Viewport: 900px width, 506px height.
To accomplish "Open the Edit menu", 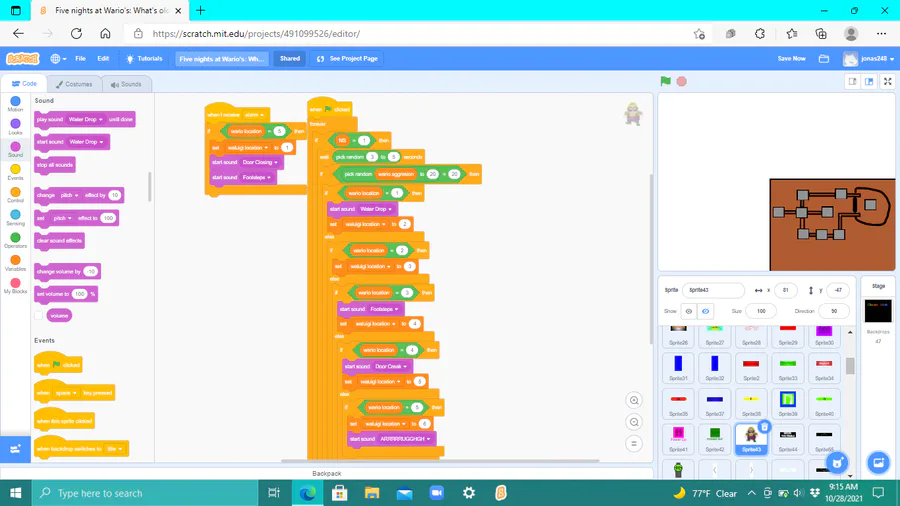I will [x=103, y=59].
